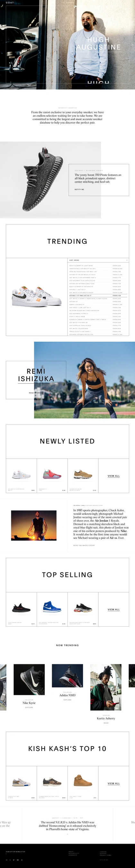The height and width of the screenshot is (868, 135).
Task: Click the GOAT logo in header
Action: (9, 2)
